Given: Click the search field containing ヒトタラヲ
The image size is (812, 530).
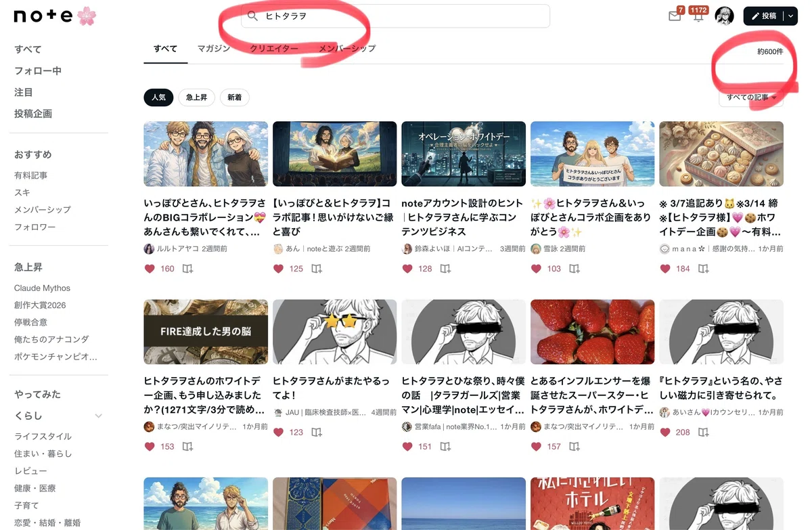Looking at the screenshot, I should point(395,16).
